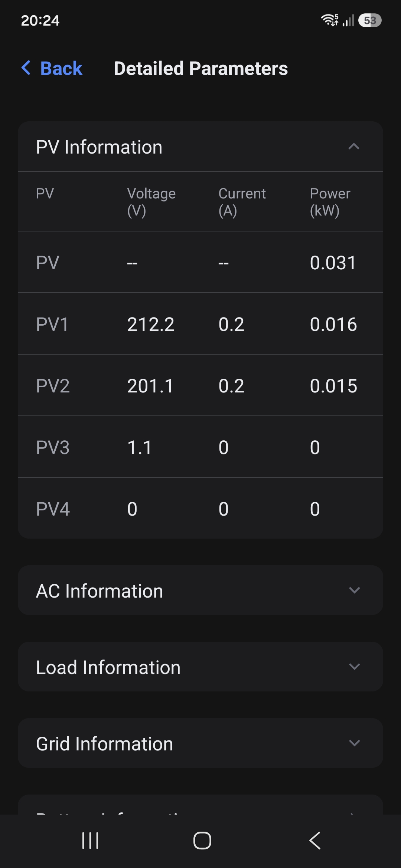Tap the Load Information title
The image size is (401, 868).
pos(108,667)
